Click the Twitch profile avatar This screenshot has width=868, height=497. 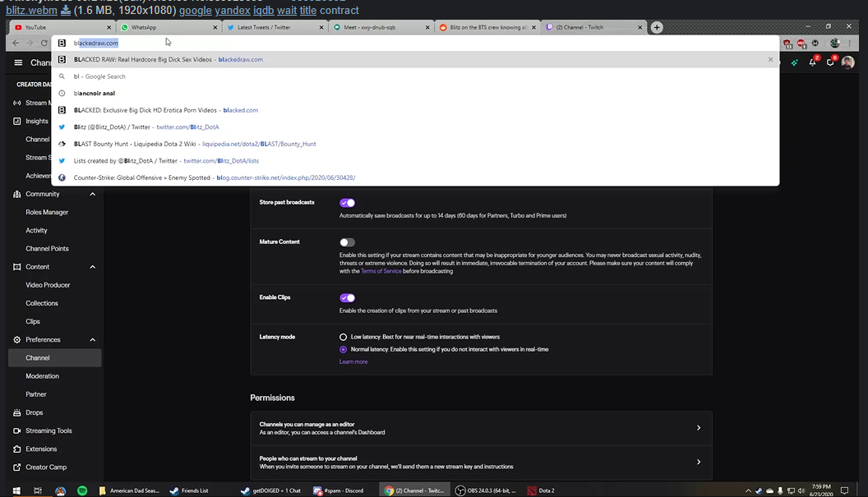tap(847, 62)
